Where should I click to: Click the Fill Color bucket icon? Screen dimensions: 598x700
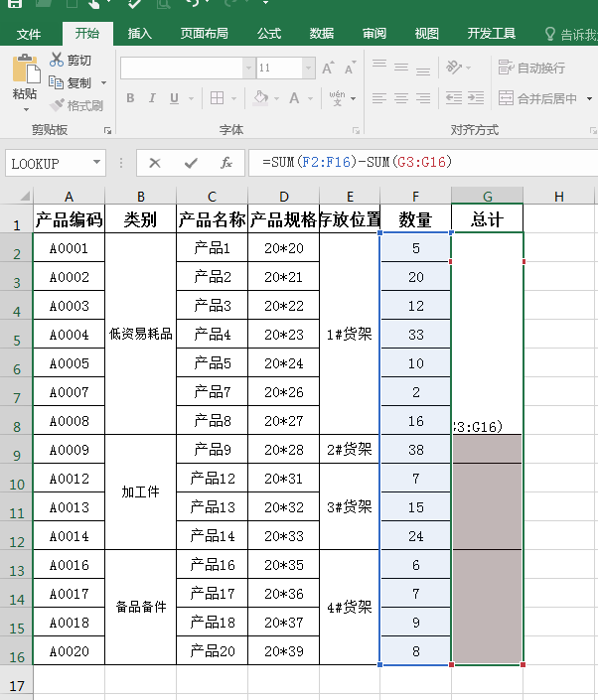click(261, 98)
